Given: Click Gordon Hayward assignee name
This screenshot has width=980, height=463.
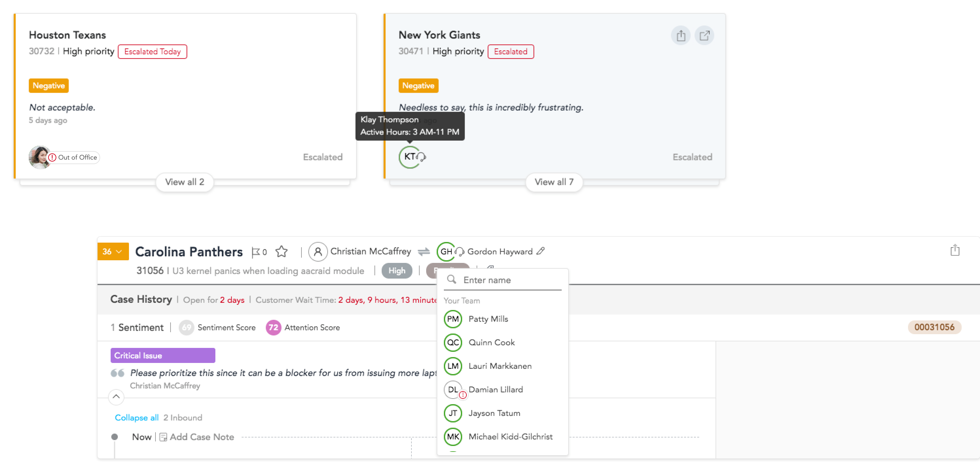Looking at the screenshot, I should tap(500, 252).
